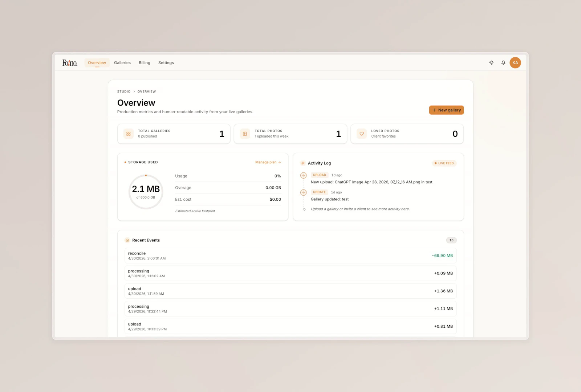581x392 pixels.
Task: Select the upload event at 11:33:39 PM
Action: click(290, 327)
